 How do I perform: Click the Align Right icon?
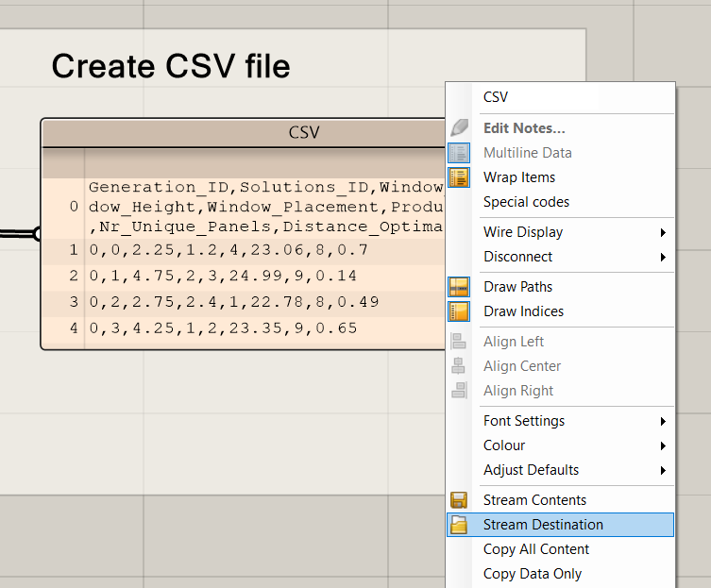click(459, 391)
